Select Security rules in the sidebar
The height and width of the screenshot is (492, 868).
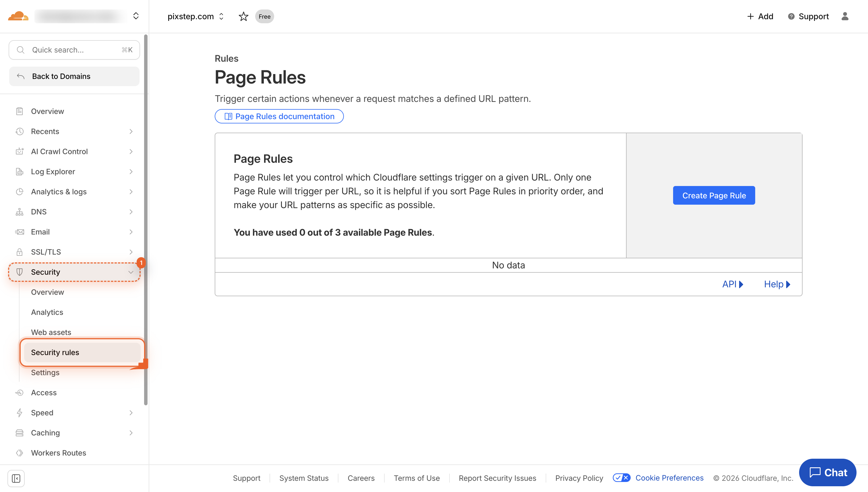point(55,352)
